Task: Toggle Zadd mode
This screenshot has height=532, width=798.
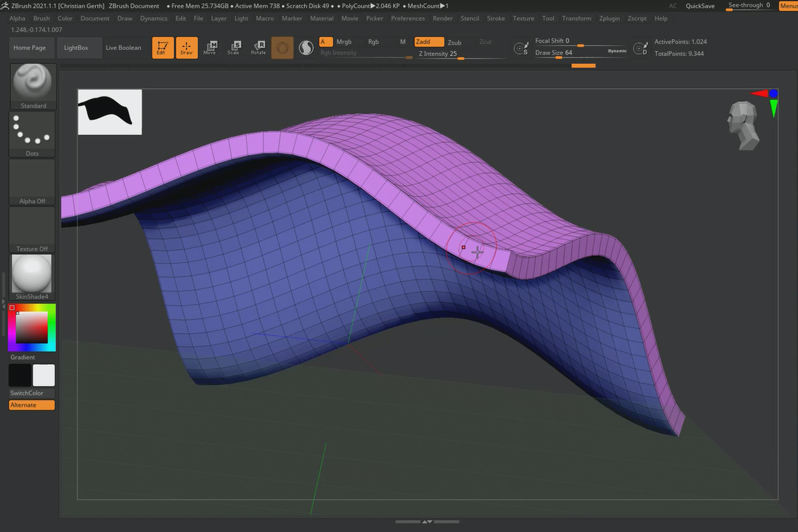Action: (x=429, y=42)
